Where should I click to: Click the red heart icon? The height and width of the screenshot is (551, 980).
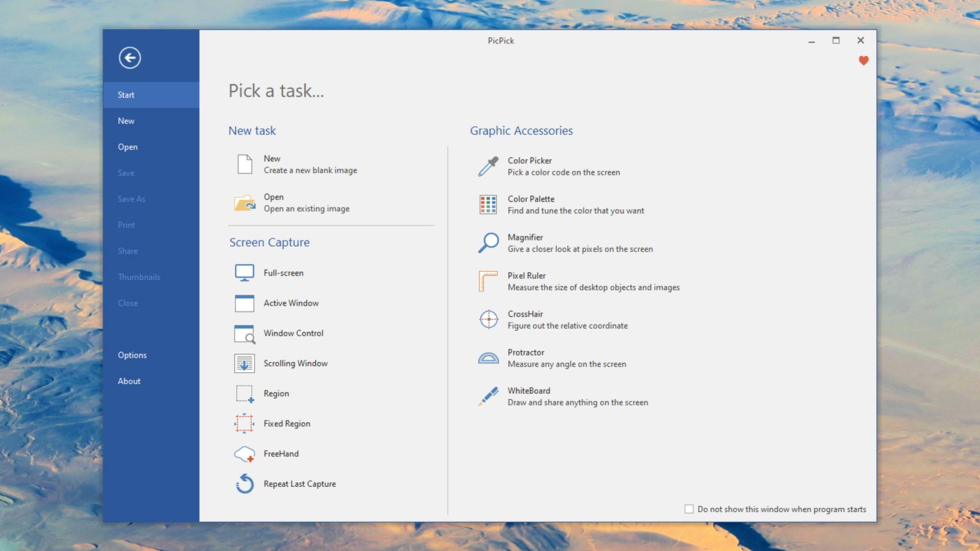(x=864, y=61)
